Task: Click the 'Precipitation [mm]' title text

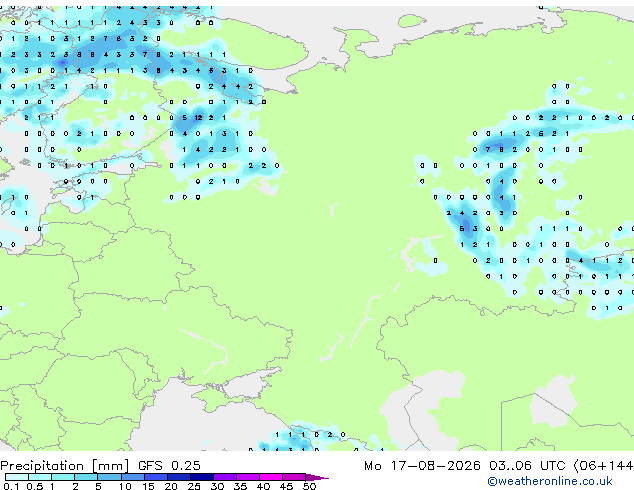Action: coord(65,466)
